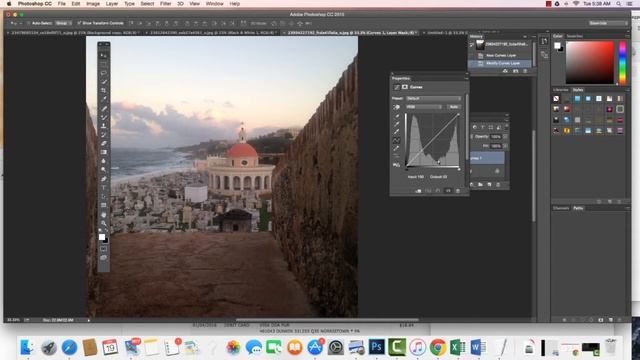Select the black point eyedropper in Curves
640x360 pixels.
click(x=396, y=116)
